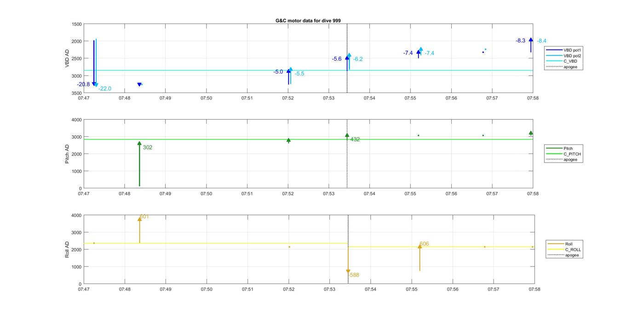Click the '-20.8' data label in VBD plot
This screenshot has height=319, width=644.
(x=84, y=84)
